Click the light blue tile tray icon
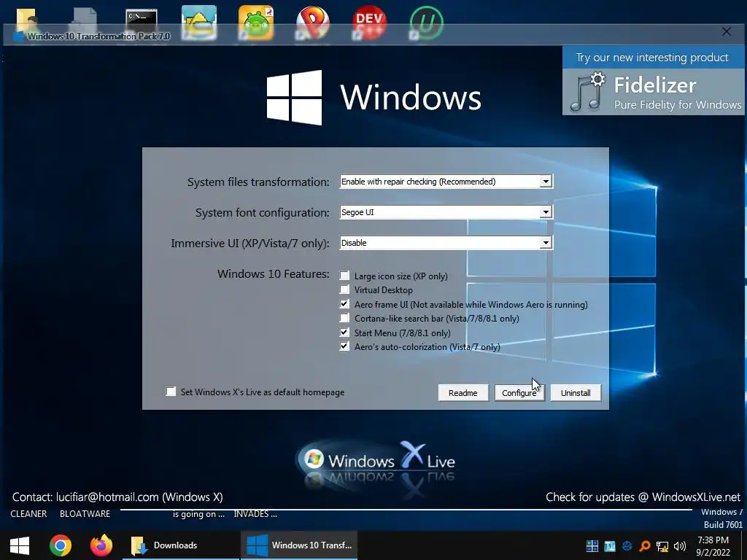This screenshot has width=747, height=560. click(610, 545)
